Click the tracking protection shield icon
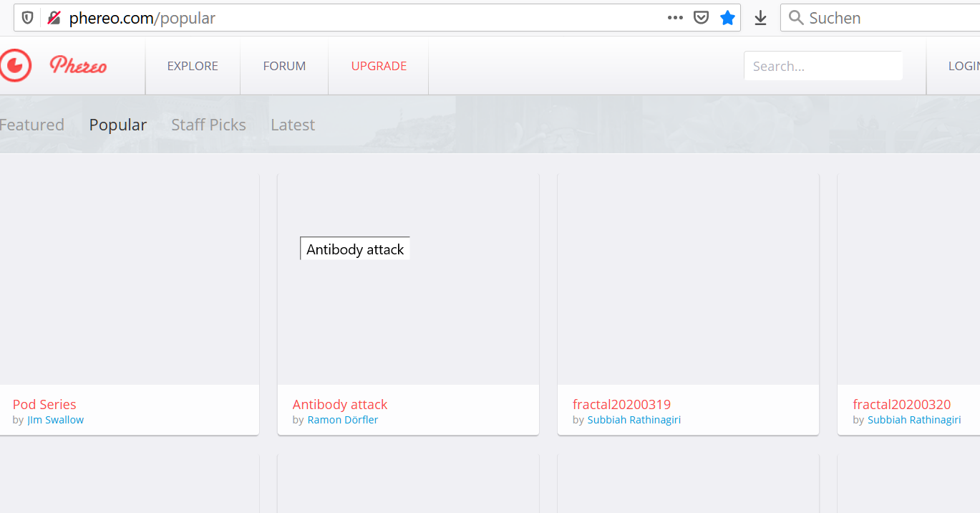 [x=28, y=18]
